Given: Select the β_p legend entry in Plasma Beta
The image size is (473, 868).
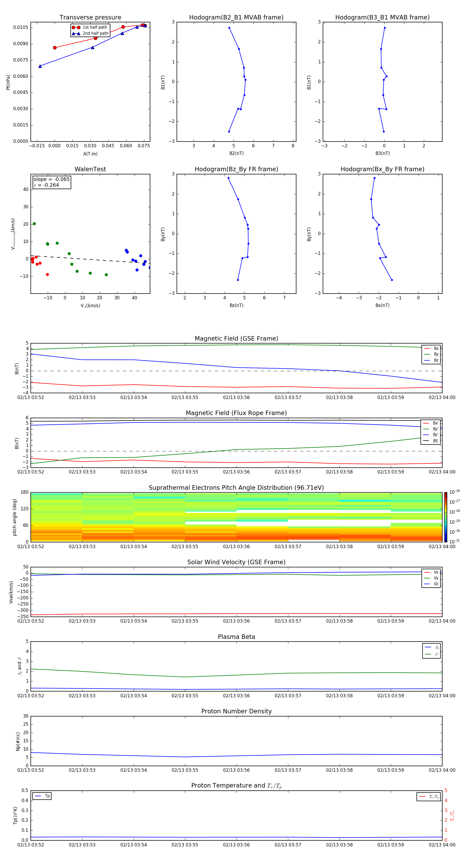Looking at the screenshot, I should click(x=431, y=647).
